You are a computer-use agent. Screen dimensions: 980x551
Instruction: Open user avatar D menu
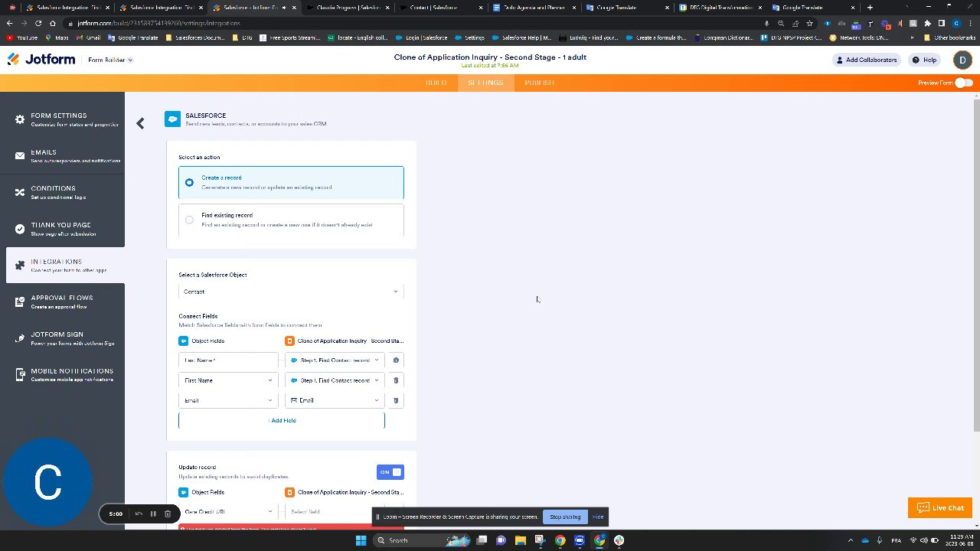[962, 60]
